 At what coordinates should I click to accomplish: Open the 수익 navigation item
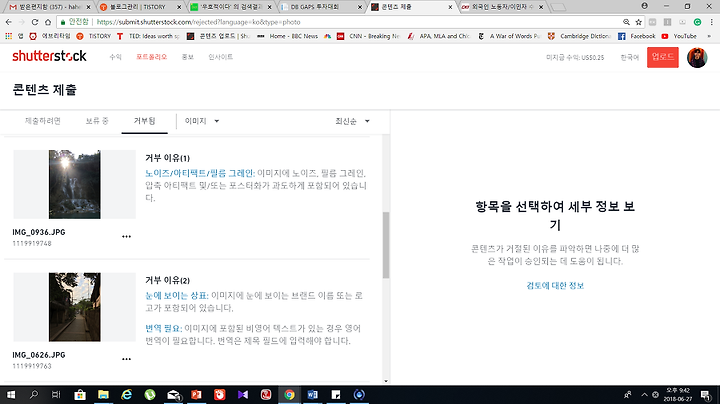(x=115, y=57)
